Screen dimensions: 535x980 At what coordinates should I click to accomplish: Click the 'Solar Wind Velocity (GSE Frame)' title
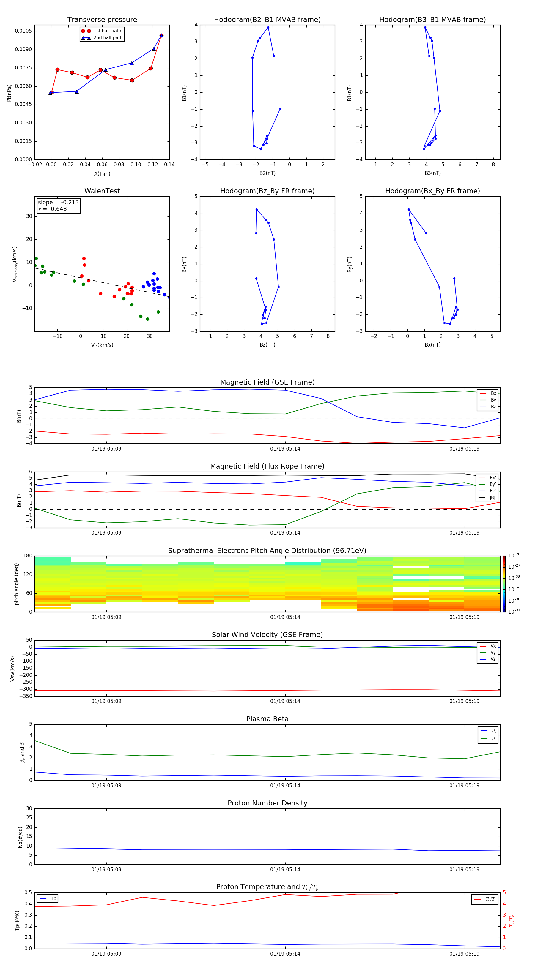(267, 635)
